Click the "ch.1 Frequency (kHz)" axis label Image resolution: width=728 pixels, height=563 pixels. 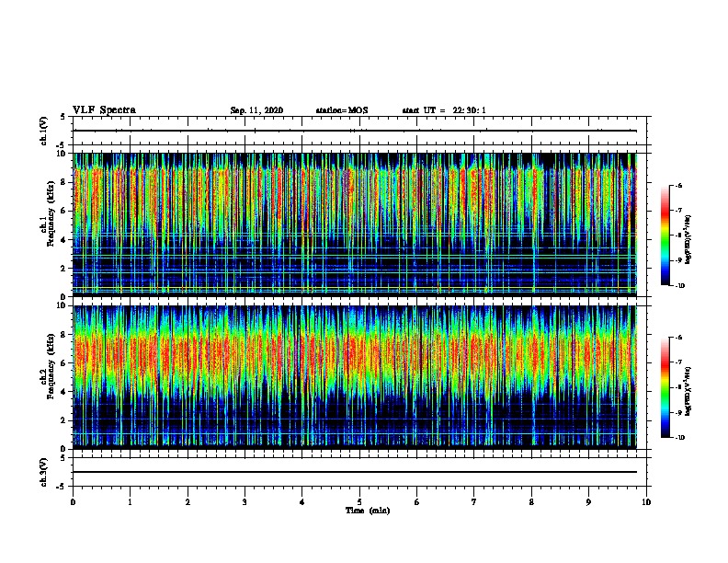47,213
